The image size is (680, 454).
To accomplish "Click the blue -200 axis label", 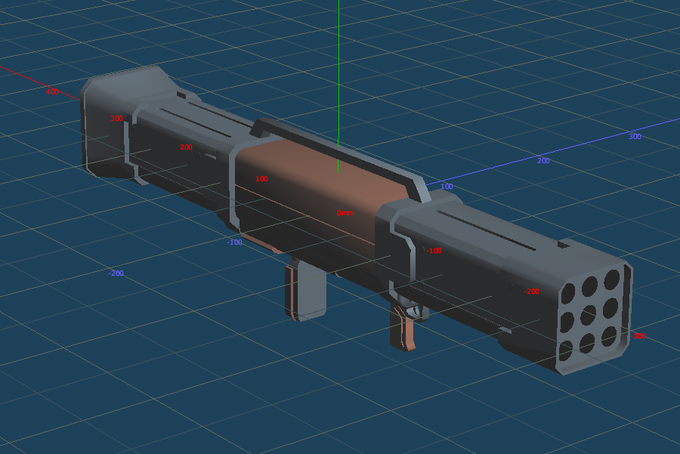I will pyautogui.click(x=116, y=273).
